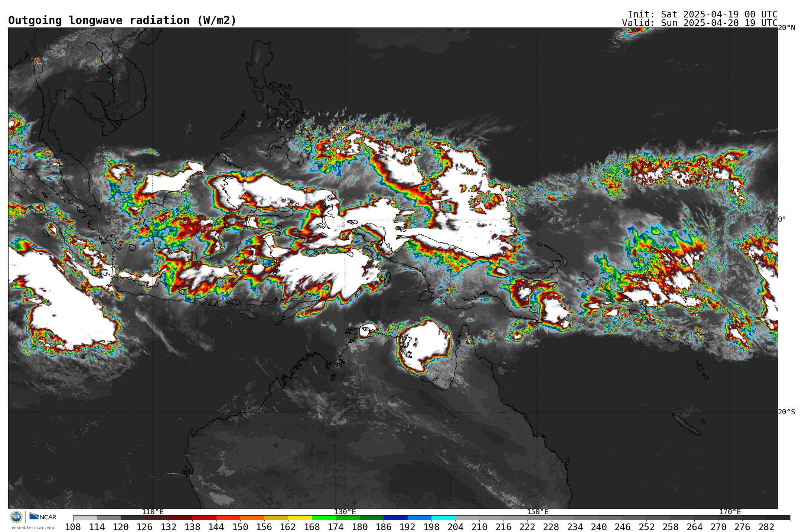Pick the bright red 144–150 colorbar swatch
This screenshot has width=802, height=532.
tap(228, 518)
